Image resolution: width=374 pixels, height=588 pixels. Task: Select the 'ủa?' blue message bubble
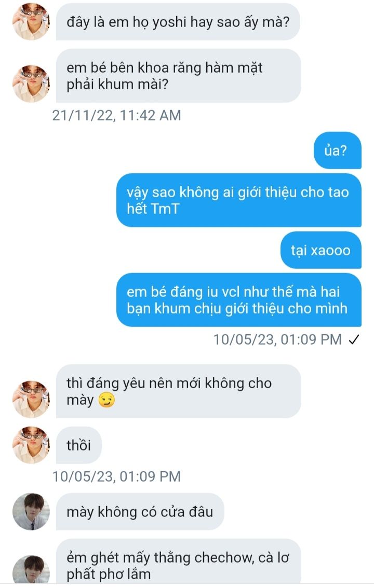338,151
